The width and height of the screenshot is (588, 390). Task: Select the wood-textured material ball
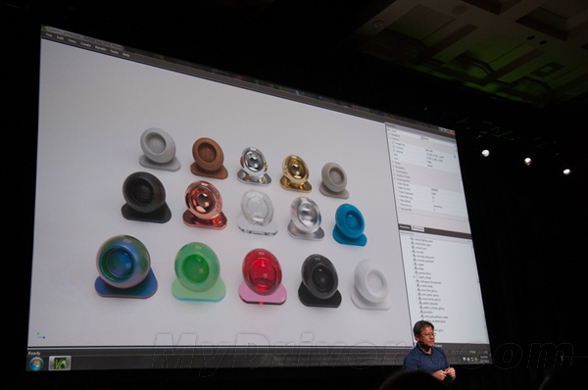point(209,158)
